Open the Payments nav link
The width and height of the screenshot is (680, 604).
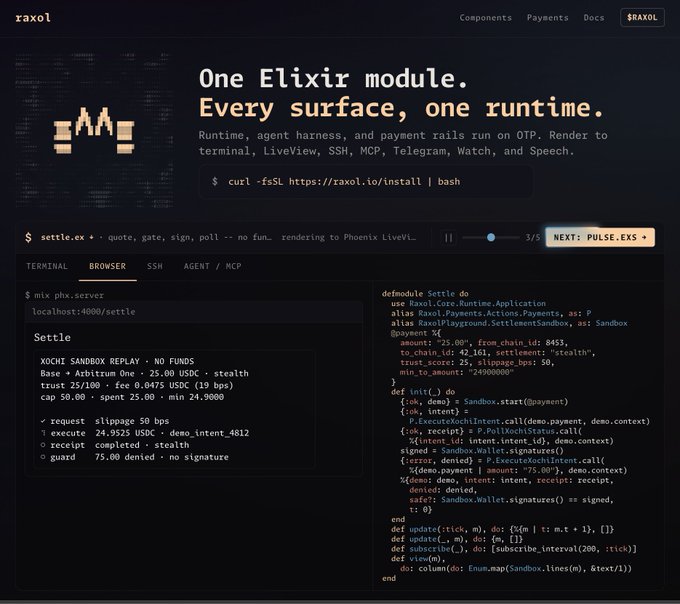click(x=547, y=18)
